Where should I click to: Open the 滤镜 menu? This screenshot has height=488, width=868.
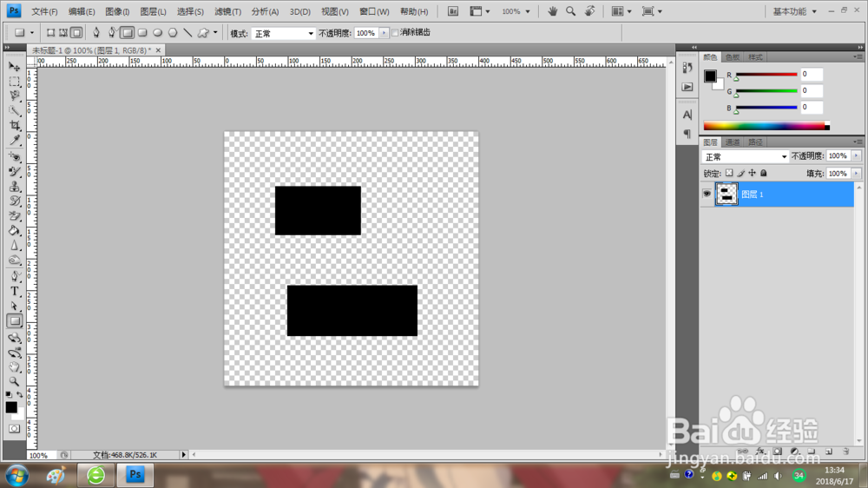pos(227,11)
